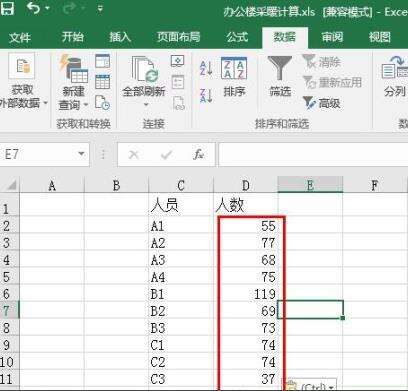Click inside the formula bar input
The height and width of the screenshot is (391, 408).
click(x=313, y=154)
